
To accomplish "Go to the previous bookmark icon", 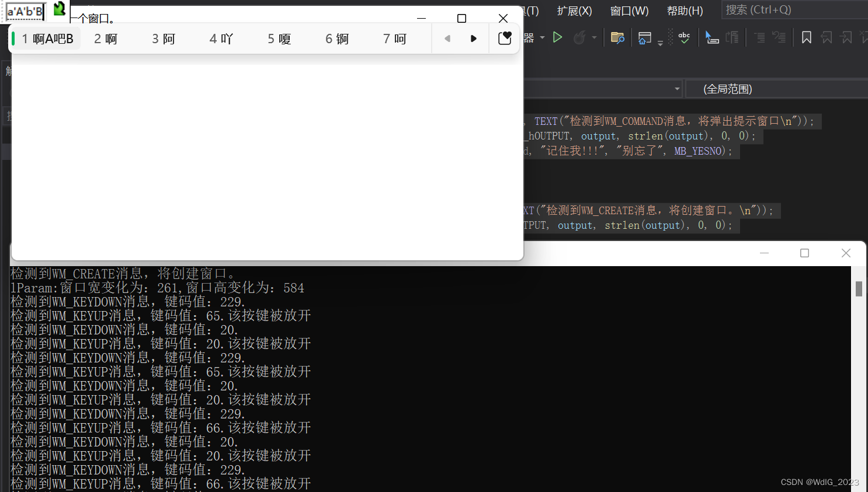I will 826,38.
